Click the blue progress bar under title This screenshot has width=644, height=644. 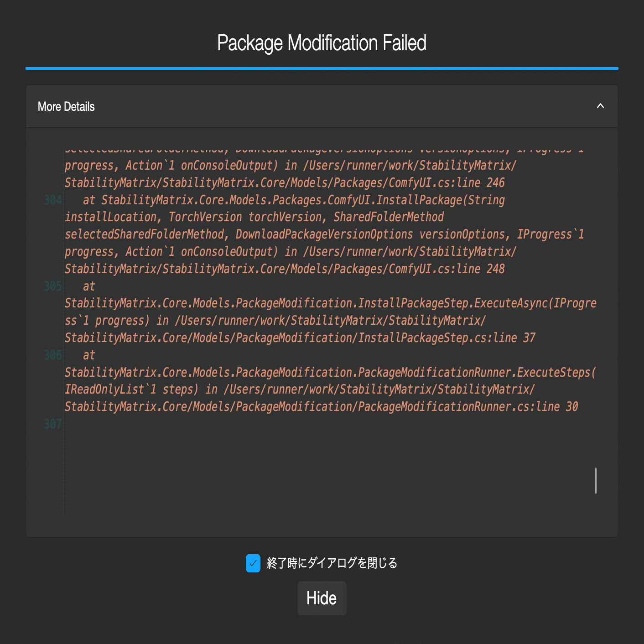[322, 68]
